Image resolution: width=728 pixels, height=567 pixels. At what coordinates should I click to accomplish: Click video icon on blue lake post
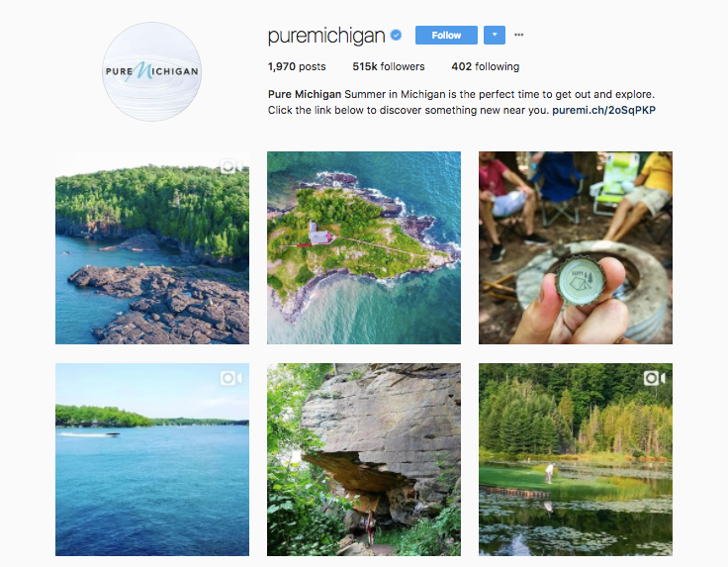coord(231,378)
